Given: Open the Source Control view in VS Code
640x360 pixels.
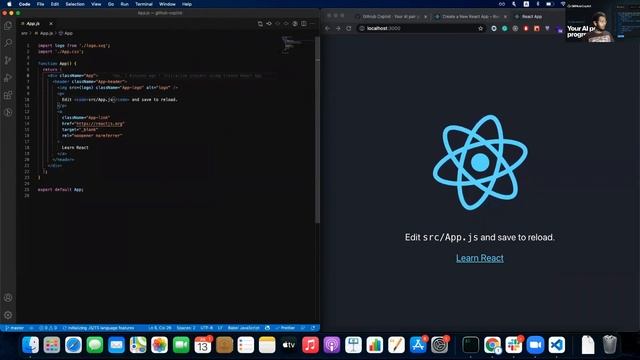Looking at the screenshot, I should [8, 60].
